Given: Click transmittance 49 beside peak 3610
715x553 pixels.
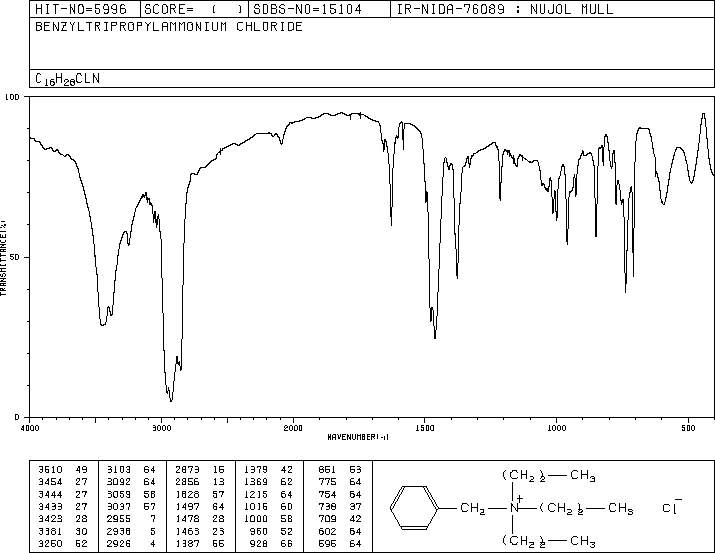Looking at the screenshot, I should point(82,470).
